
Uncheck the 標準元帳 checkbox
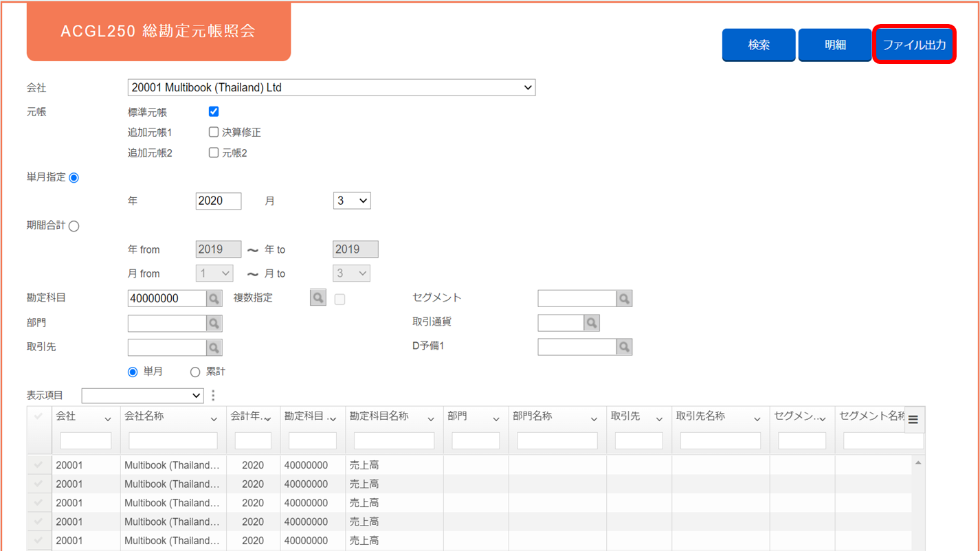[x=214, y=111]
